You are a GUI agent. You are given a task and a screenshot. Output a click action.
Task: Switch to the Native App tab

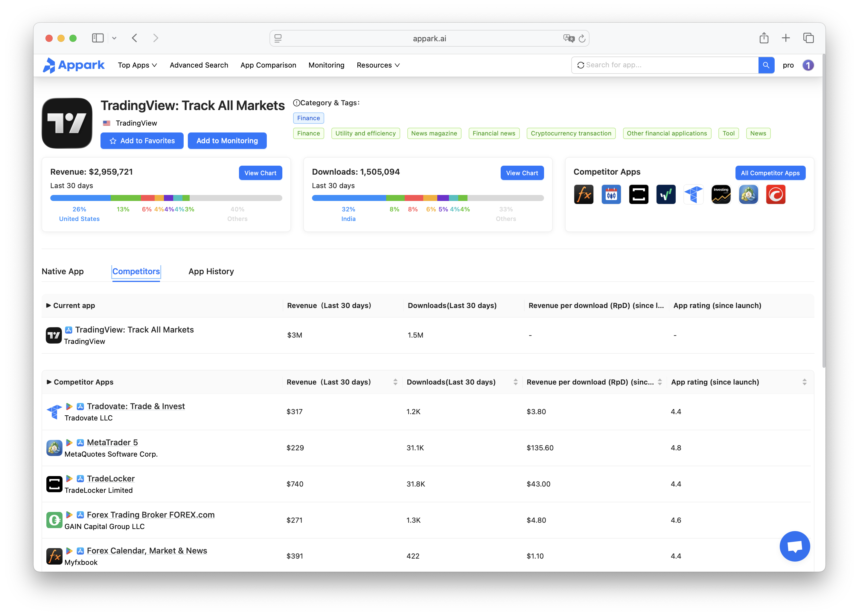coord(63,271)
